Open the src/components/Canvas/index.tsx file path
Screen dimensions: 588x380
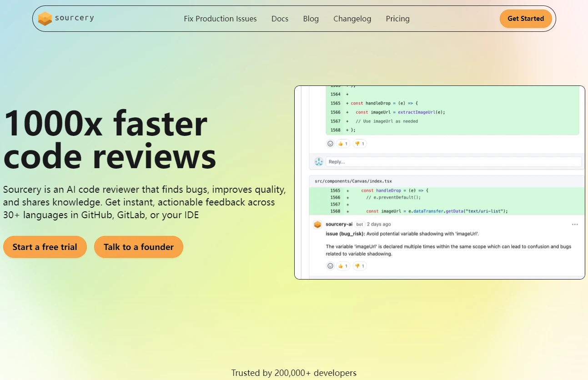point(353,181)
